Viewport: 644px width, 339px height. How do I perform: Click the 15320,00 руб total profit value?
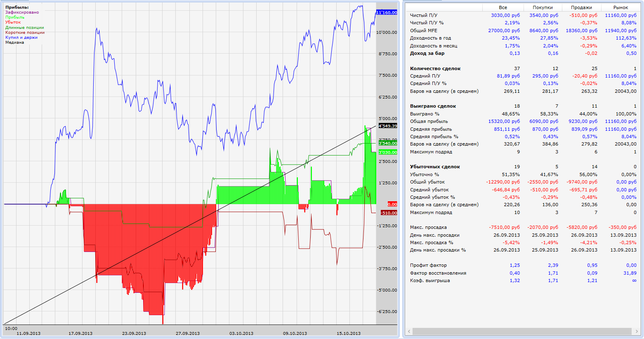pos(504,121)
